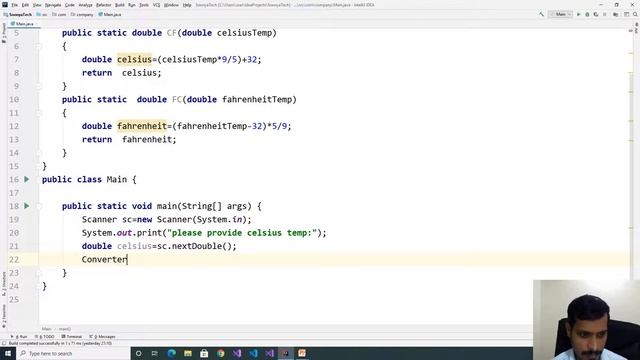Open the TODO tool window tab
640x360 pixels.
[45, 337]
